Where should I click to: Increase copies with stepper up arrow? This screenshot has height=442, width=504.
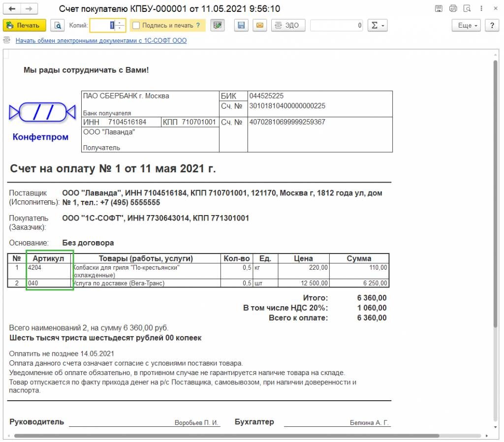tap(120, 23)
